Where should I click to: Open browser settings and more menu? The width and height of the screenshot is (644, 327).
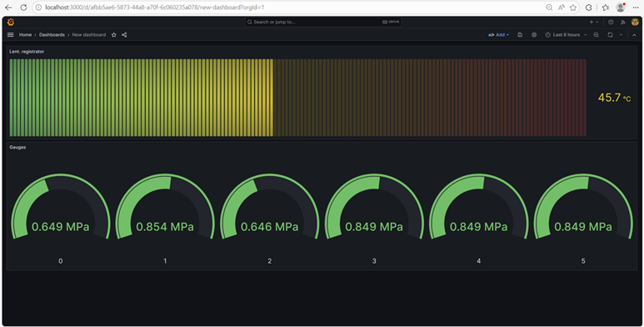pyautogui.click(x=636, y=8)
